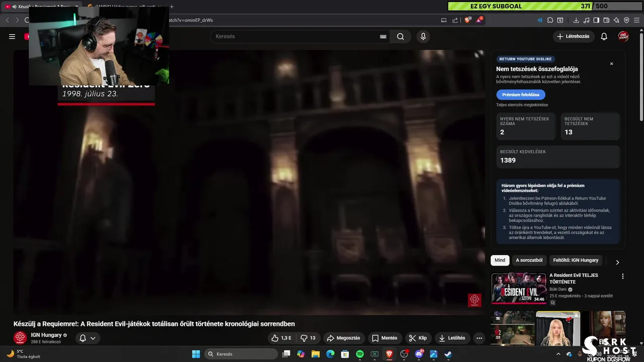Viewport: 644px width, 362px height.
Task: Expand hidden system tray icons chevron
Action: [558, 354]
